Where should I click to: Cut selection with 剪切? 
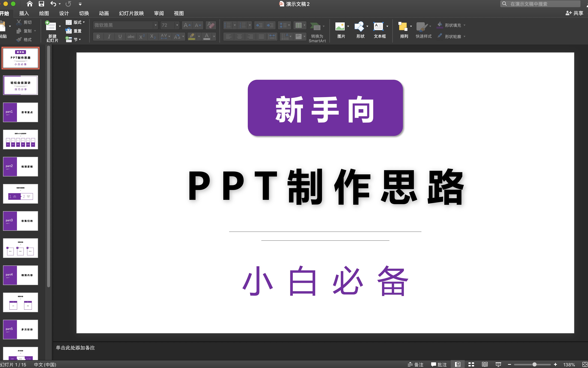tap(24, 22)
